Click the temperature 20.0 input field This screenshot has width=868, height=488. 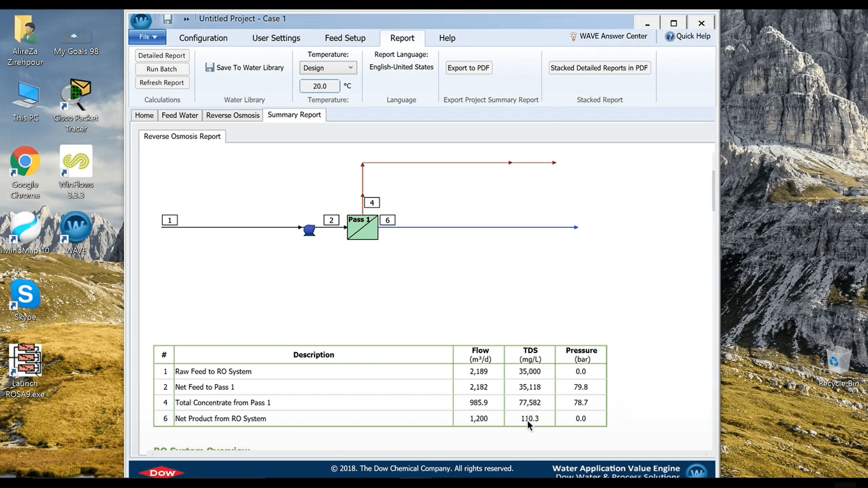point(320,86)
